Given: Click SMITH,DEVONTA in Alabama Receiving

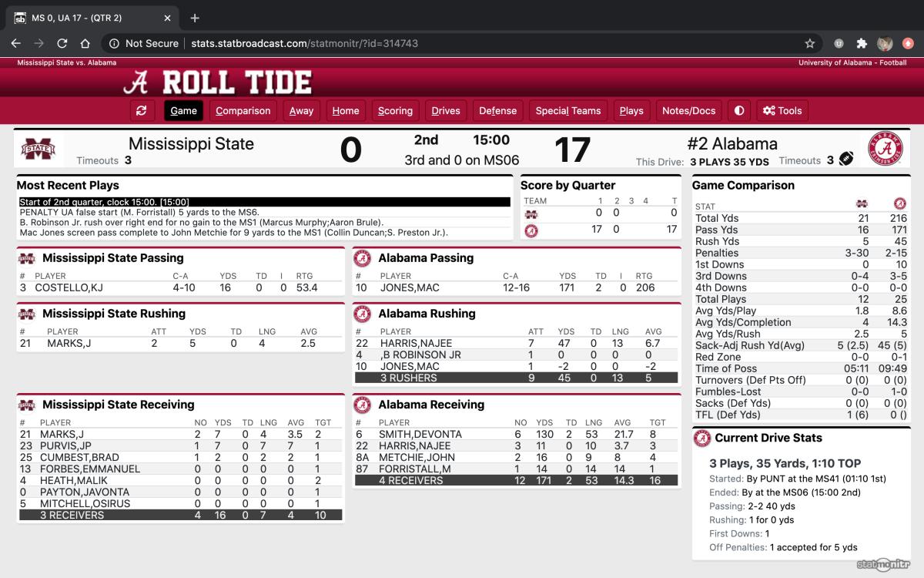Looking at the screenshot, I should point(420,434).
